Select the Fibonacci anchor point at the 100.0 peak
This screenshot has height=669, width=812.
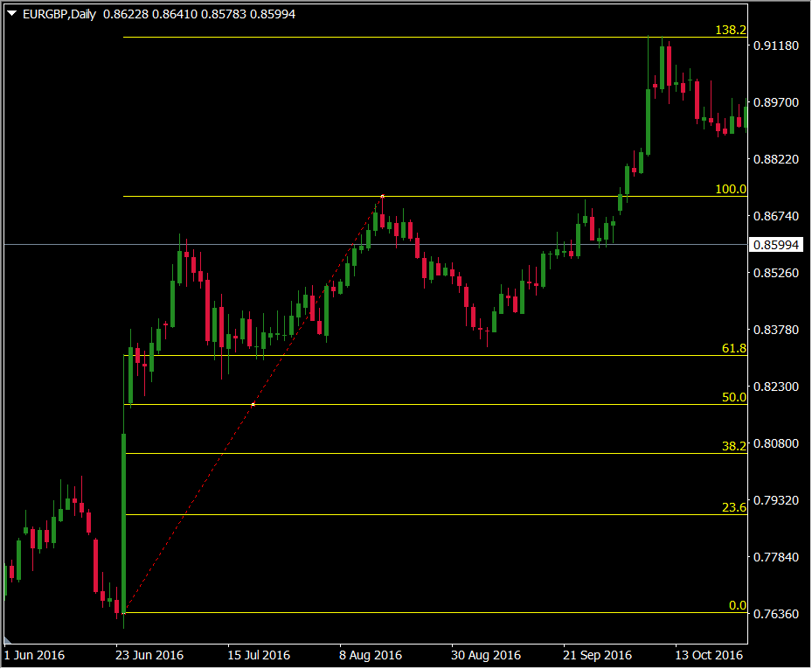[x=382, y=197]
